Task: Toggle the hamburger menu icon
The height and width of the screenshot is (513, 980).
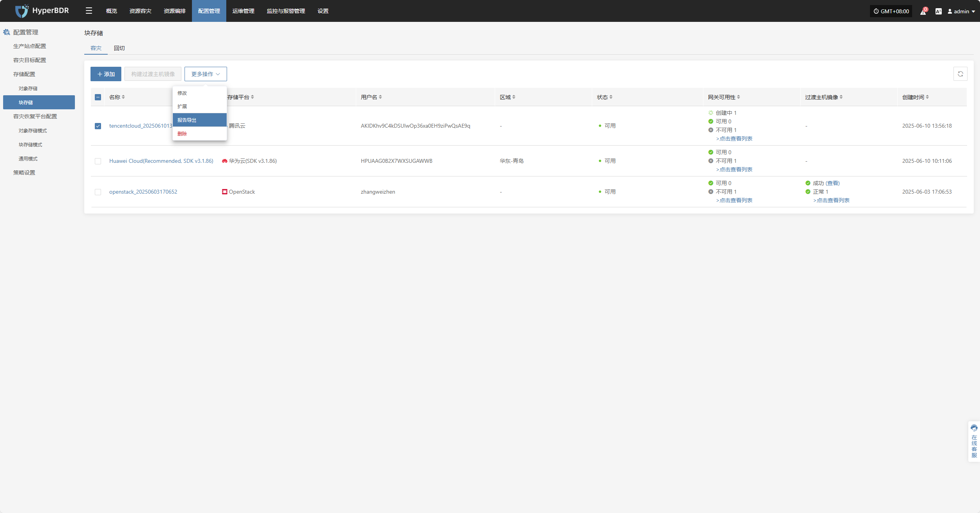Action: click(x=89, y=11)
